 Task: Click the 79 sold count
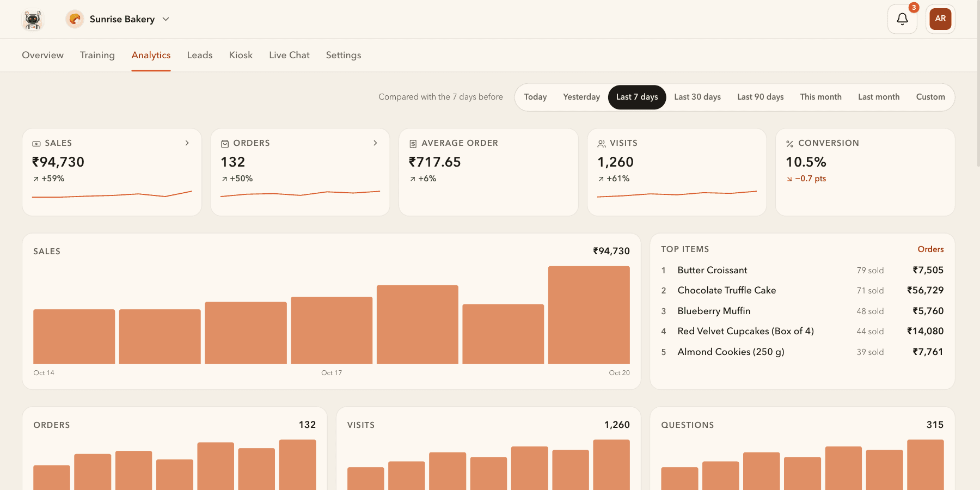point(870,271)
